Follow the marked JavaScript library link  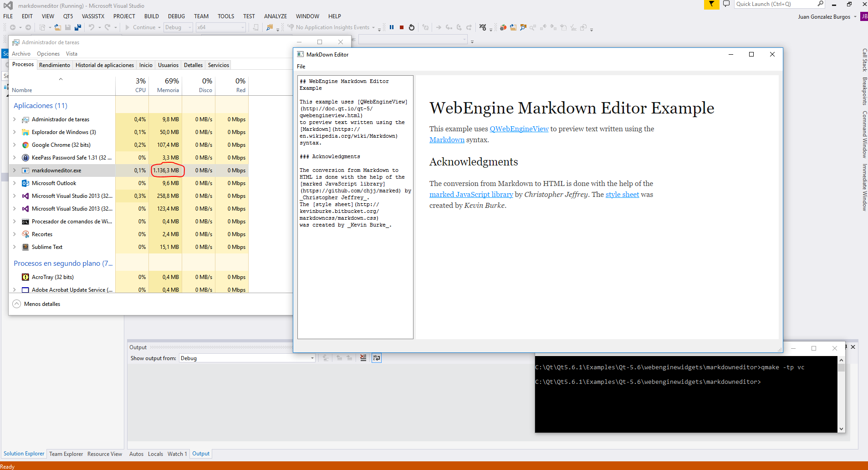click(x=471, y=195)
